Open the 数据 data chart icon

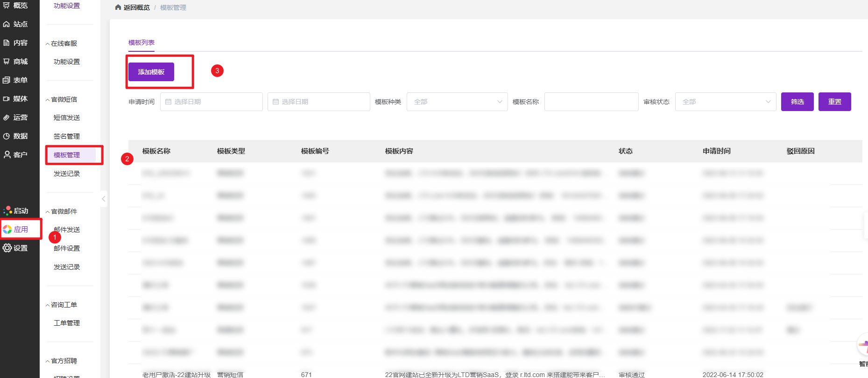click(7, 136)
